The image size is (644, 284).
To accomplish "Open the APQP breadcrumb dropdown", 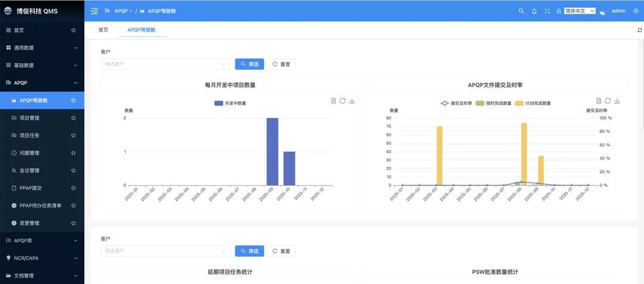I will point(123,11).
